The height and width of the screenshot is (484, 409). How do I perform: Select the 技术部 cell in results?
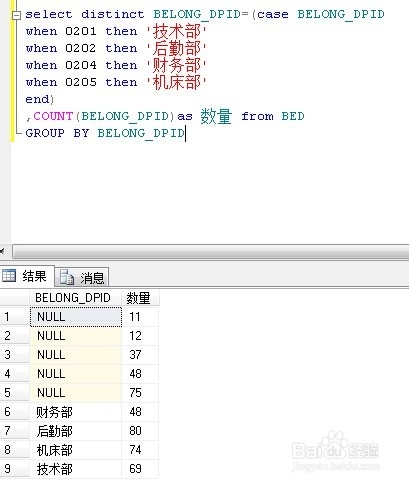point(76,469)
